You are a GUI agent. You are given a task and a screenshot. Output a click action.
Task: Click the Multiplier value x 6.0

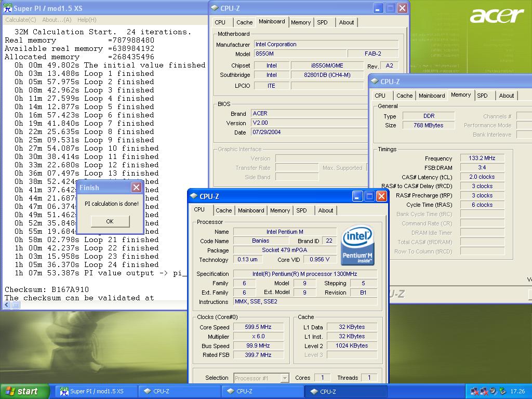coord(258,336)
